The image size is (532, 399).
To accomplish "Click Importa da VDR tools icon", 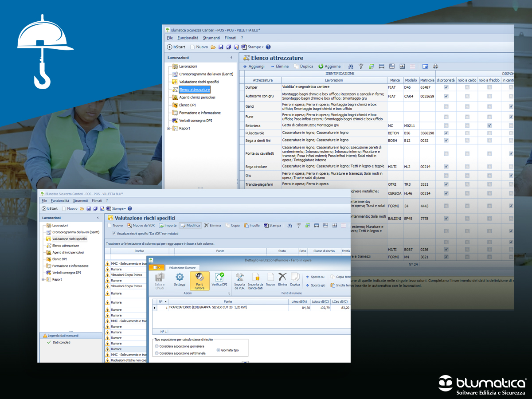I will [x=240, y=277].
